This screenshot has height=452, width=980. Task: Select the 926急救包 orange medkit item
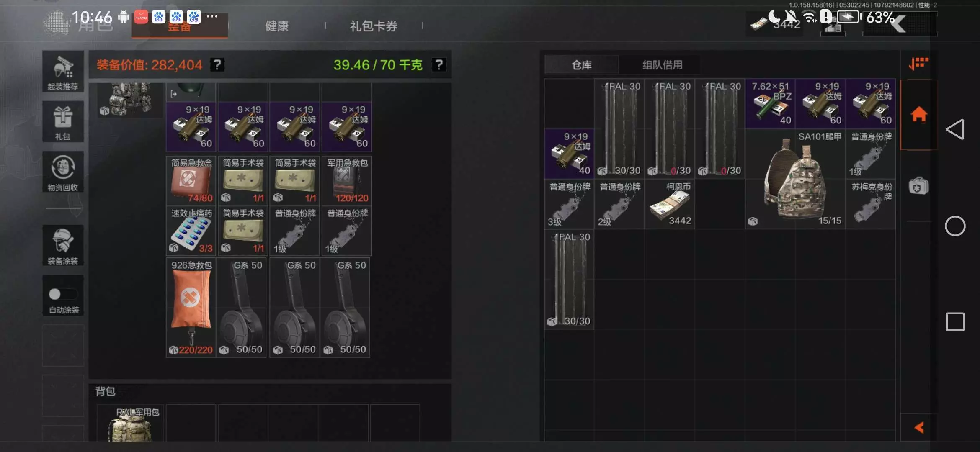(x=191, y=308)
